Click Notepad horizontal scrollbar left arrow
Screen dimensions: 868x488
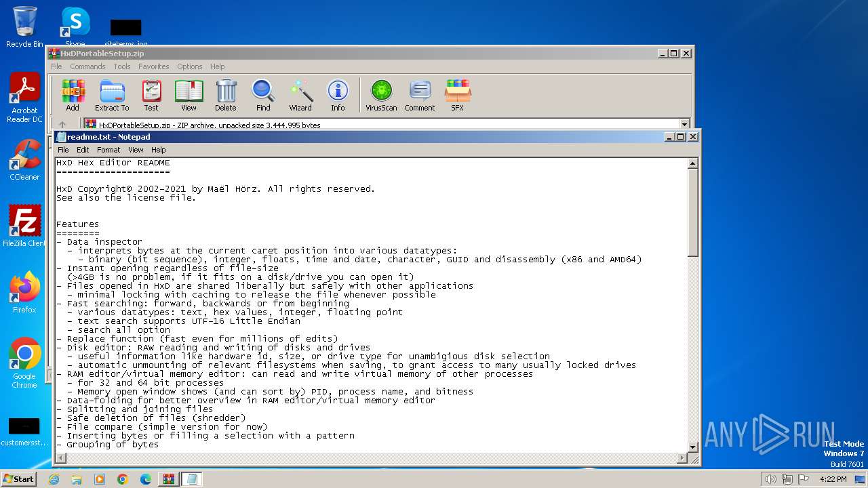click(61, 458)
